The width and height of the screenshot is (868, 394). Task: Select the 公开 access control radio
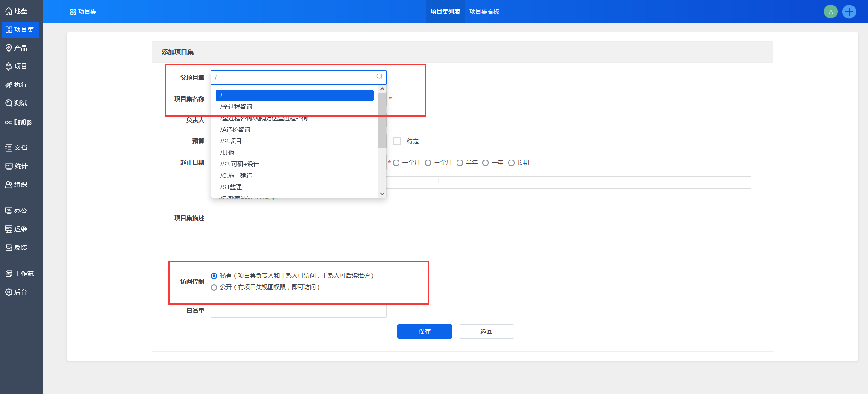(x=214, y=287)
